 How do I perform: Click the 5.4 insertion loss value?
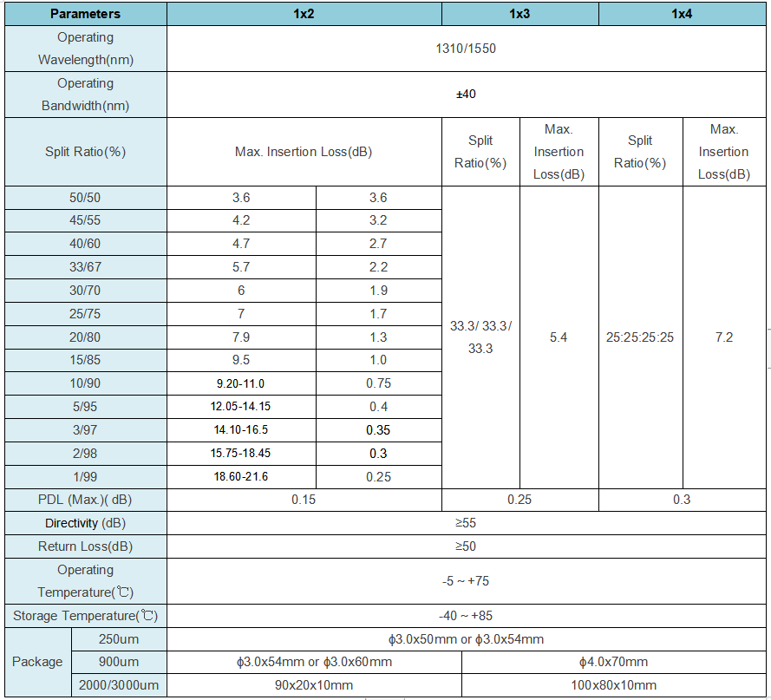click(559, 337)
